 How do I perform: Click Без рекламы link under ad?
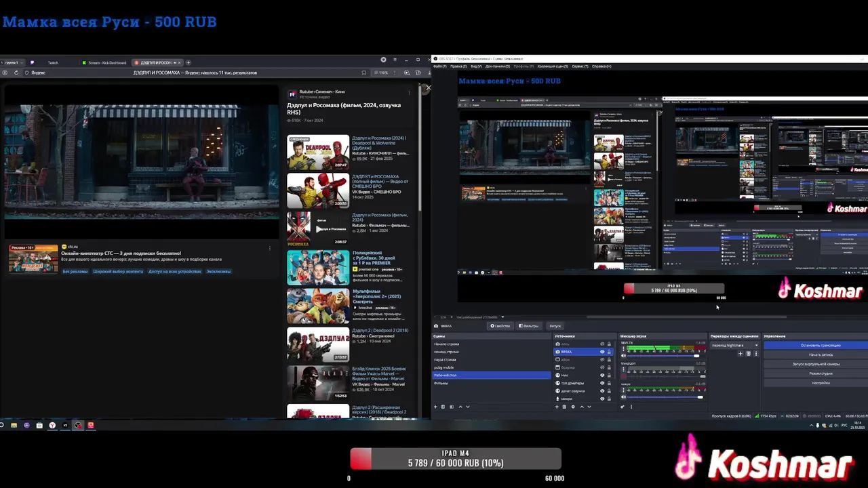[x=75, y=271]
